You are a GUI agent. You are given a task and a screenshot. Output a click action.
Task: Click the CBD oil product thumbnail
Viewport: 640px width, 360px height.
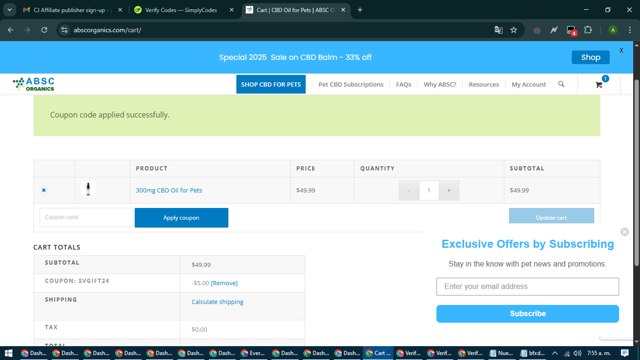[88, 189]
